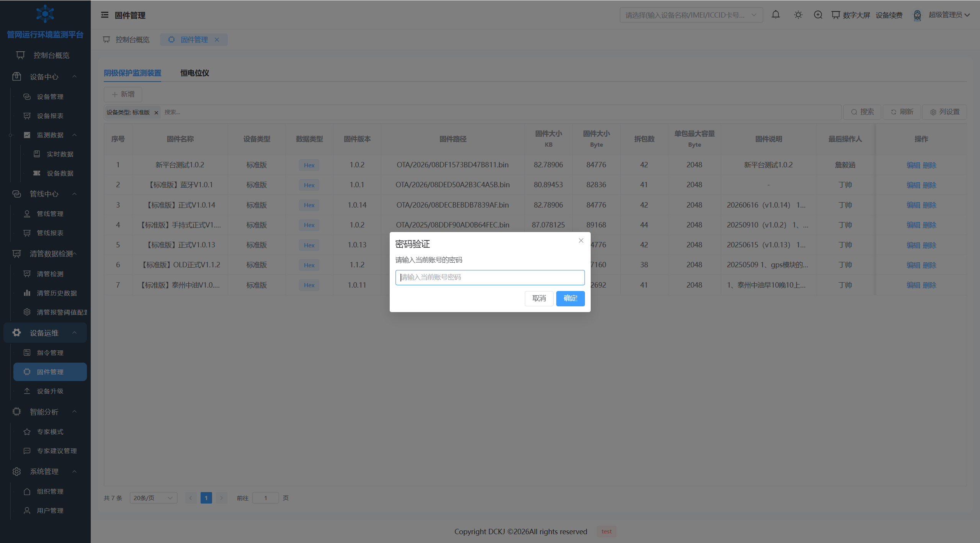This screenshot has width=980, height=543.
Task: Select the 阴极保护监测装置 tab
Action: click(x=132, y=73)
